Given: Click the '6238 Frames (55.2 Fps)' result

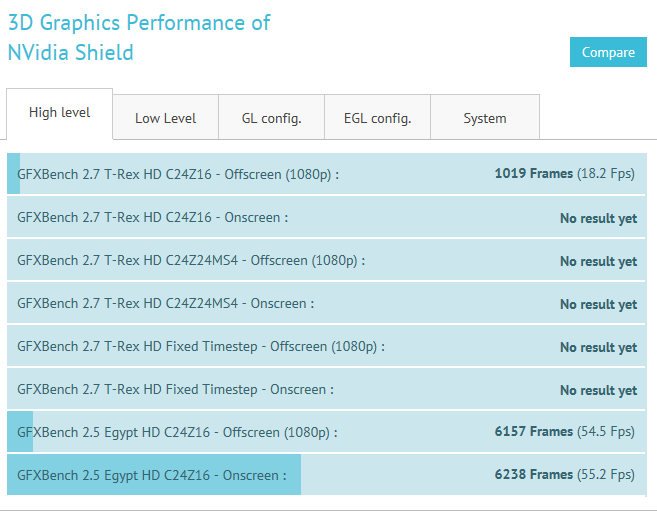Looking at the screenshot, I should click(565, 475).
